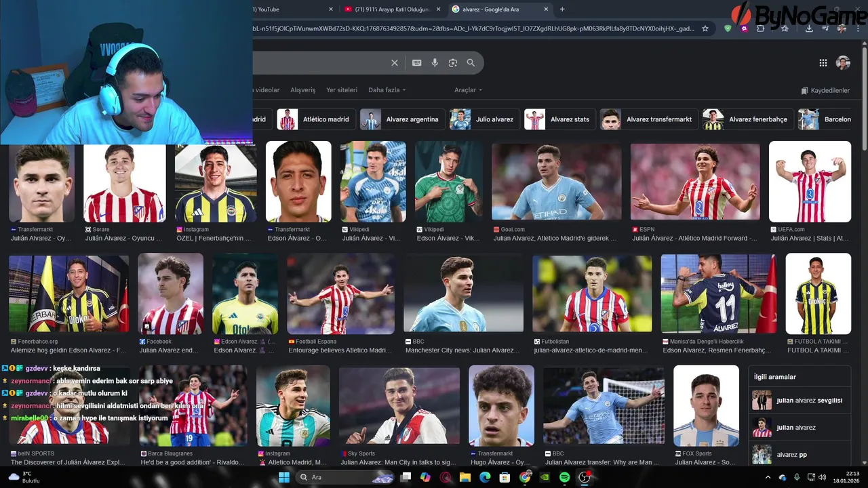Open UEFA.com Julián Álvarez Stats image
This screenshot has width=868, height=488.
[x=810, y=182]
